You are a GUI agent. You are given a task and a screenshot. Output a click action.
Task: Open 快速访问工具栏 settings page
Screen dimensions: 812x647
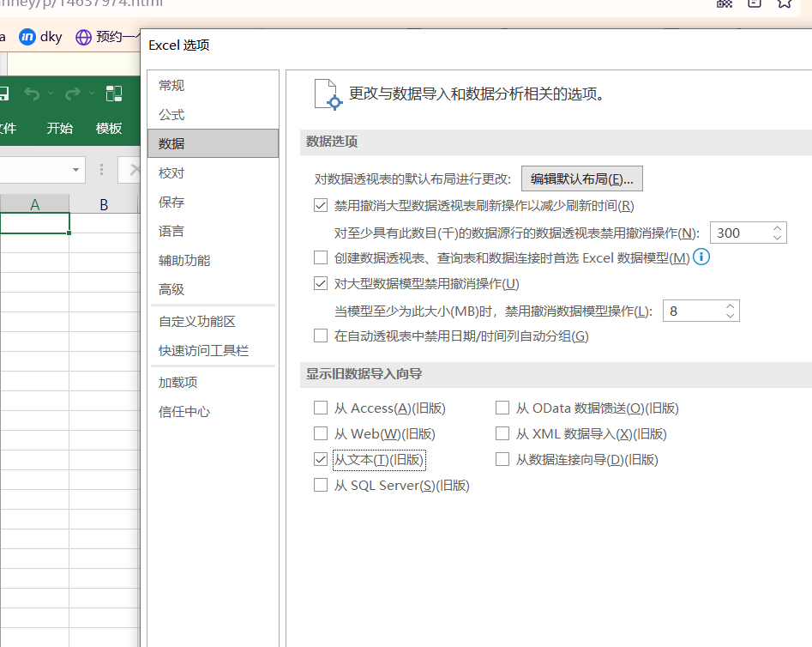click(213, 350)
